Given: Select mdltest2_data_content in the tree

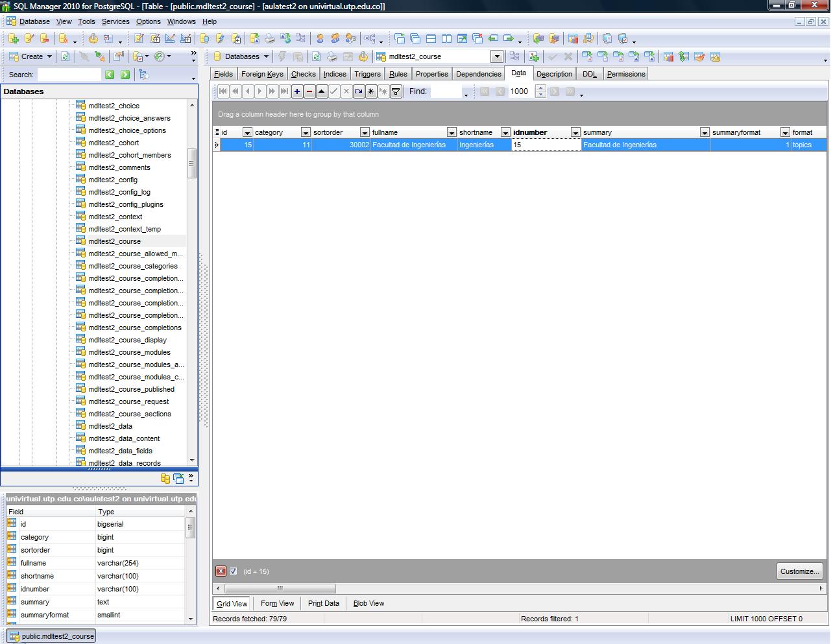Looking at the screenshot, I should tap(124, 438).
